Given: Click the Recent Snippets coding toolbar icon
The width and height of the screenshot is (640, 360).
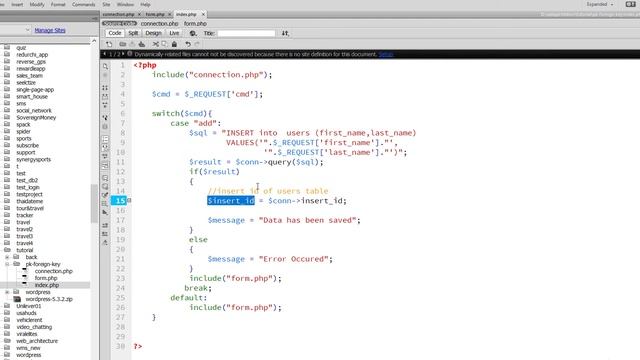Looking at the screenshot, I should 105,204.
